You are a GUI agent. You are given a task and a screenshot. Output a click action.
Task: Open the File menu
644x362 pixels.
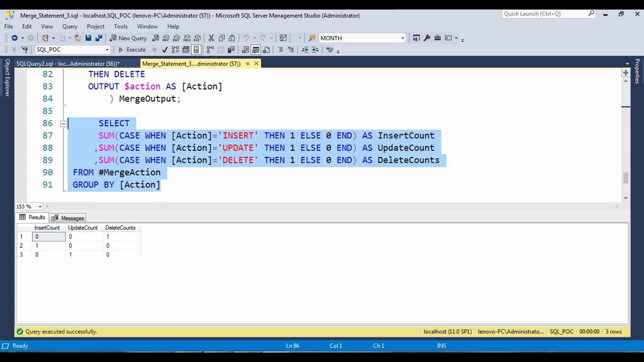pos(9,27)
